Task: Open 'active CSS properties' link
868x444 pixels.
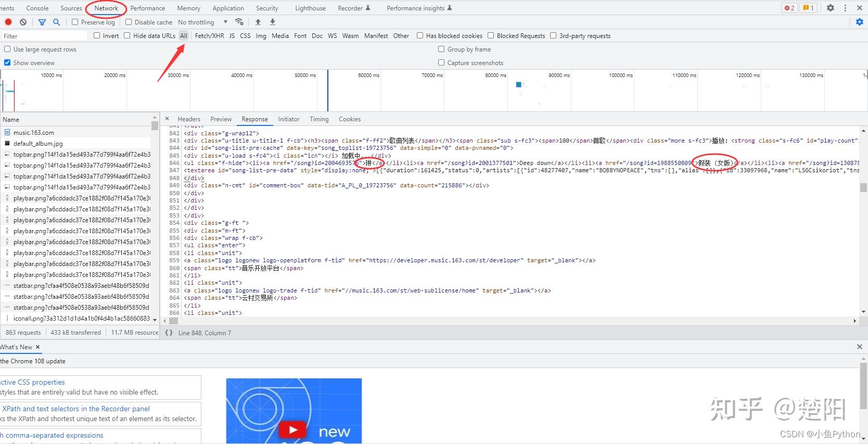Action: [x=33, y=382]
